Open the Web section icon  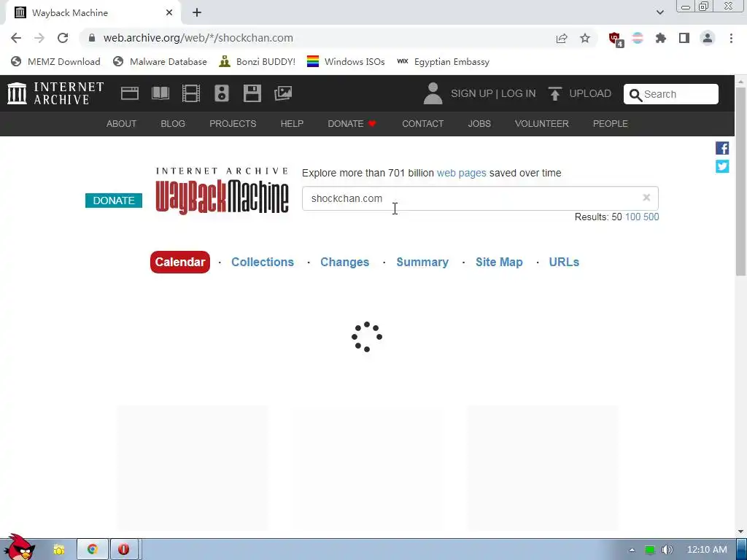click(130, 93)
